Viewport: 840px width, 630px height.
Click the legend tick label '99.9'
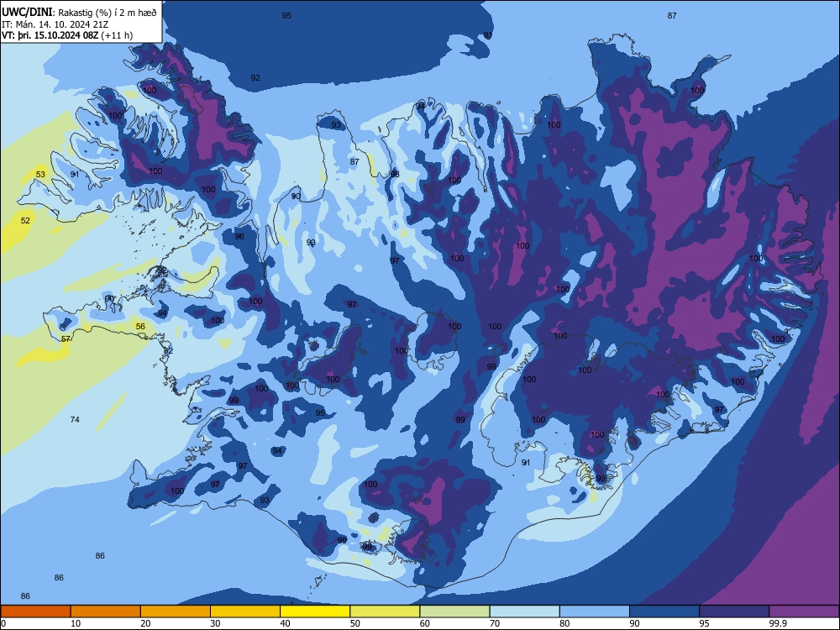pos(777,623)
